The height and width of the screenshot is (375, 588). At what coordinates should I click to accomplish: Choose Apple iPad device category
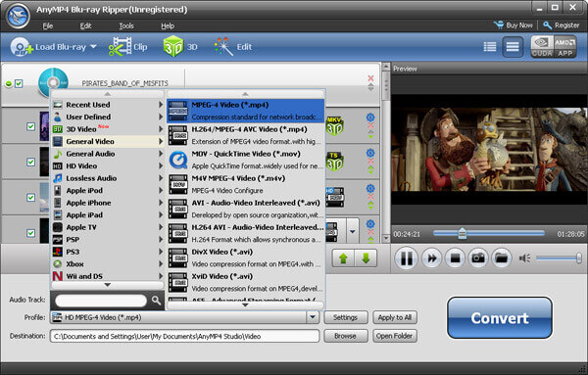108,215
